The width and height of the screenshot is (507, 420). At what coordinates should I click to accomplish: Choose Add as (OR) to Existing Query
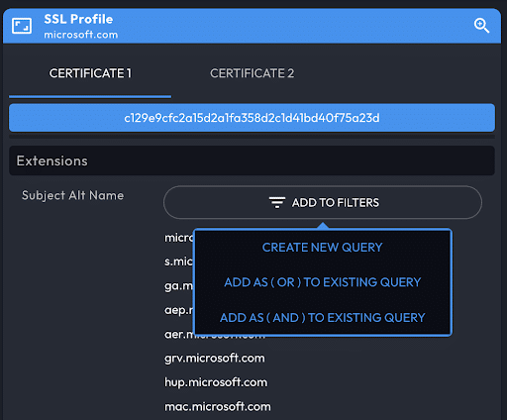pos(323,282)
